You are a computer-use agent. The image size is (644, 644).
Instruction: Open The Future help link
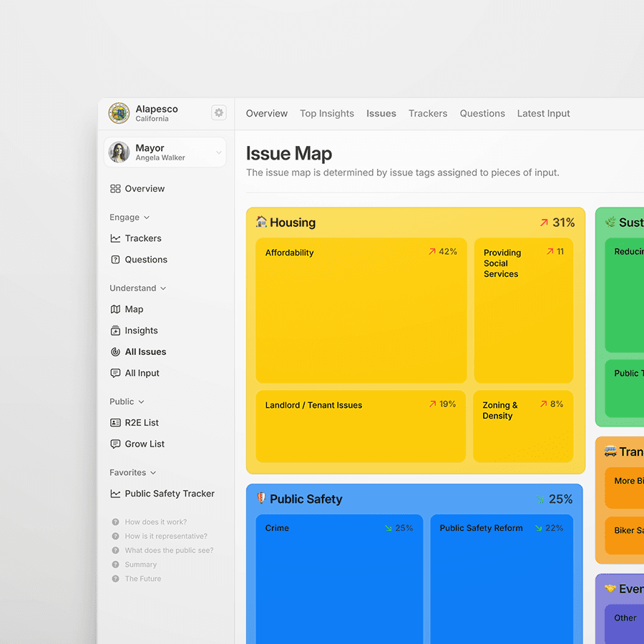coord(143,579)
